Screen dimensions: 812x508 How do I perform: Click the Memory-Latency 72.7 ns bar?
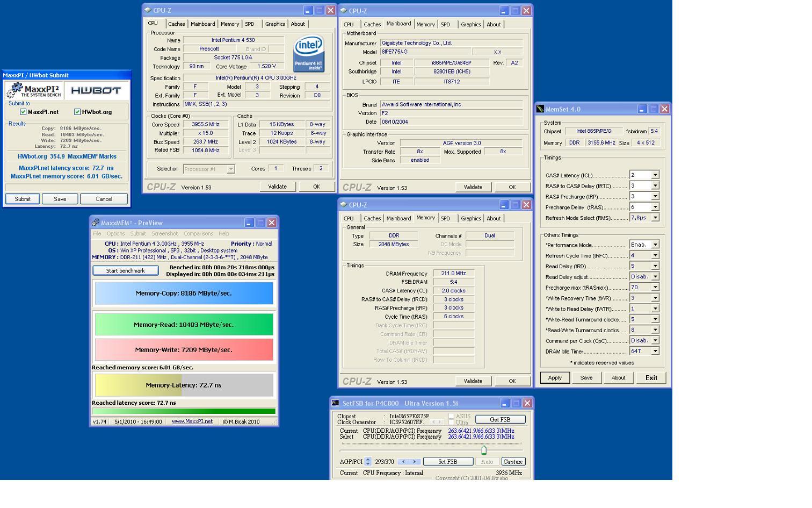184,385
